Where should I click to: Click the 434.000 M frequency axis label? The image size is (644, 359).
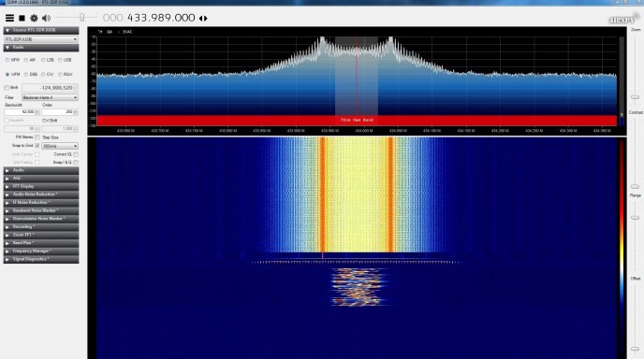(364, 131)
